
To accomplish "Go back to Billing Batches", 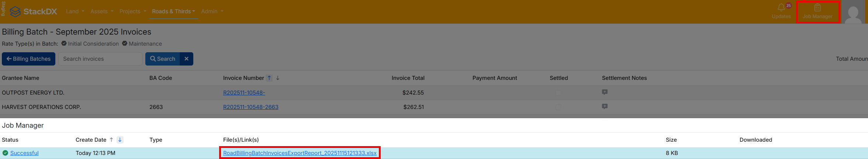I will (28, 59).
